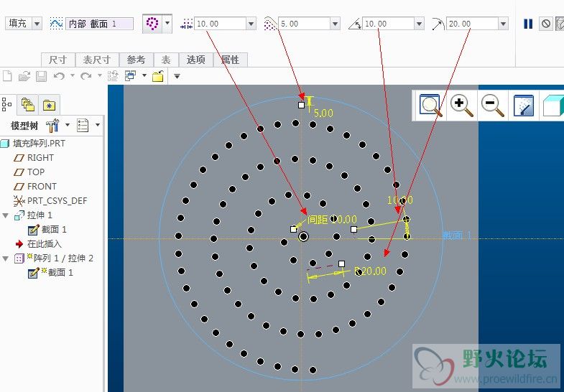Click the Zoom In magnifier icon

tap(461, 106)
